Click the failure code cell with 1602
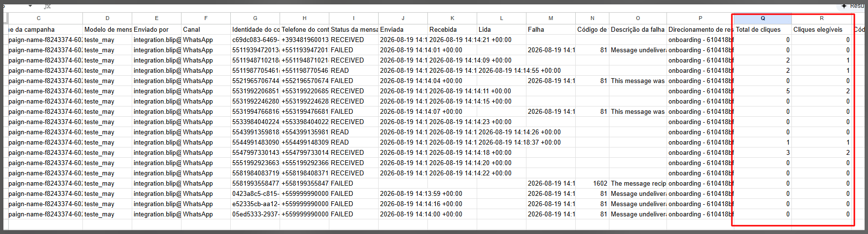Image resolution: width=868 pixels, height=234 pixels. click(x=592, y=183)
